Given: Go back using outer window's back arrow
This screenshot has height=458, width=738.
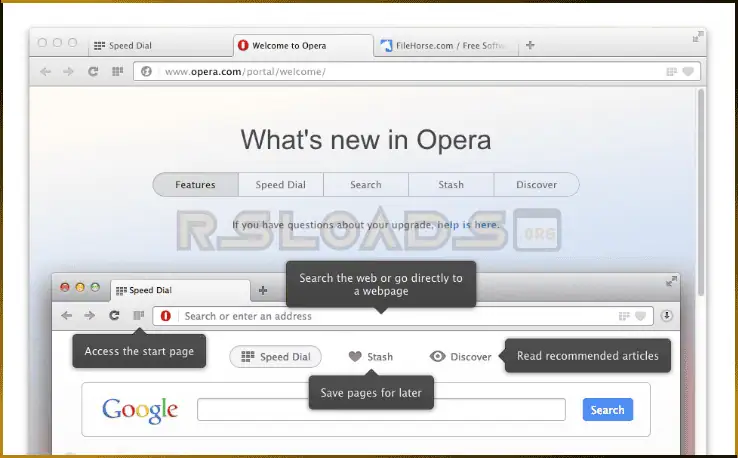Looking at the screenshot, I should (x=46, y=72).
